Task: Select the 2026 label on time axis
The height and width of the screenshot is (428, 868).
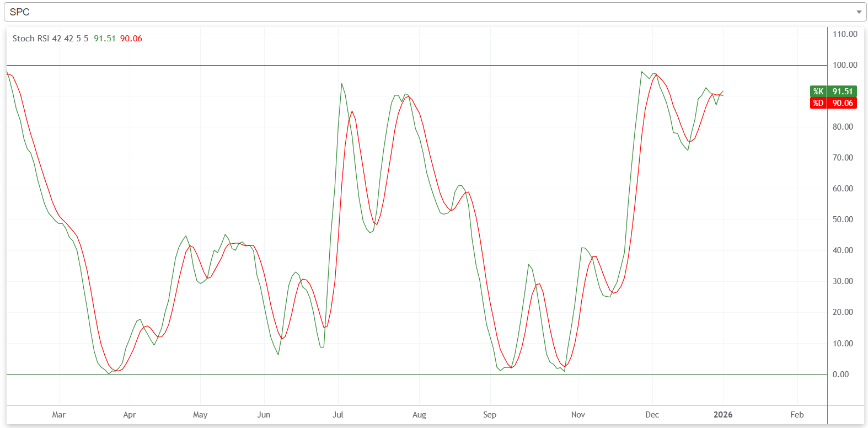Action: pos(723,415)
